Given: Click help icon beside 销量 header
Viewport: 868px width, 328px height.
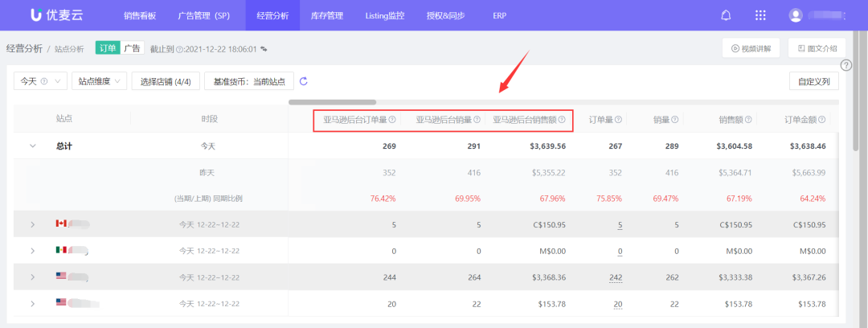Looking at the screenshot, I should [x=675, y=119].
